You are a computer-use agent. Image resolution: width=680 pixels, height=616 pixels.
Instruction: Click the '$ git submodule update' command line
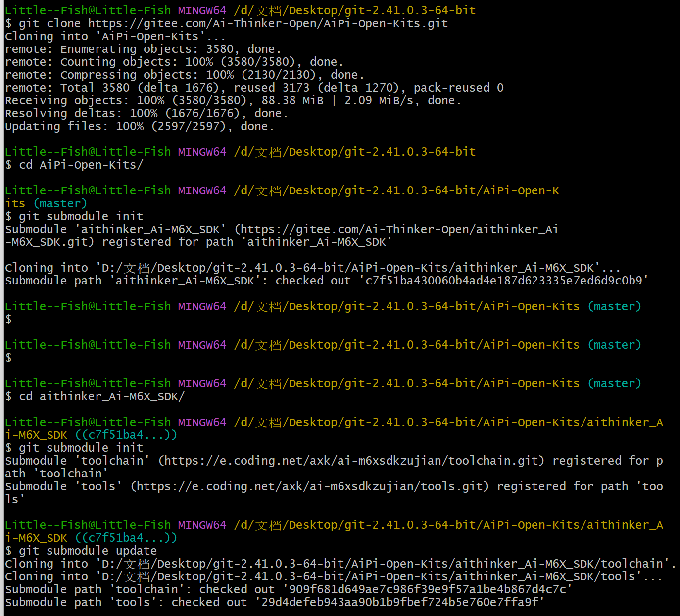pos(81,551)
